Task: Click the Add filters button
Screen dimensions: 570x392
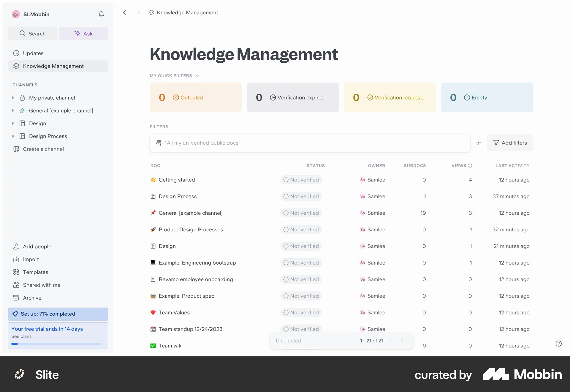Action: click(510, 143)
